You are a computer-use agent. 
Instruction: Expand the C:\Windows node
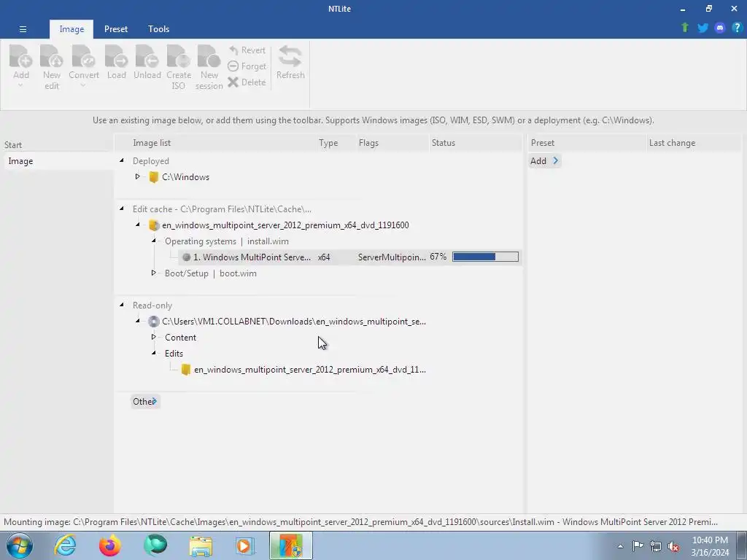click(137, 176)
